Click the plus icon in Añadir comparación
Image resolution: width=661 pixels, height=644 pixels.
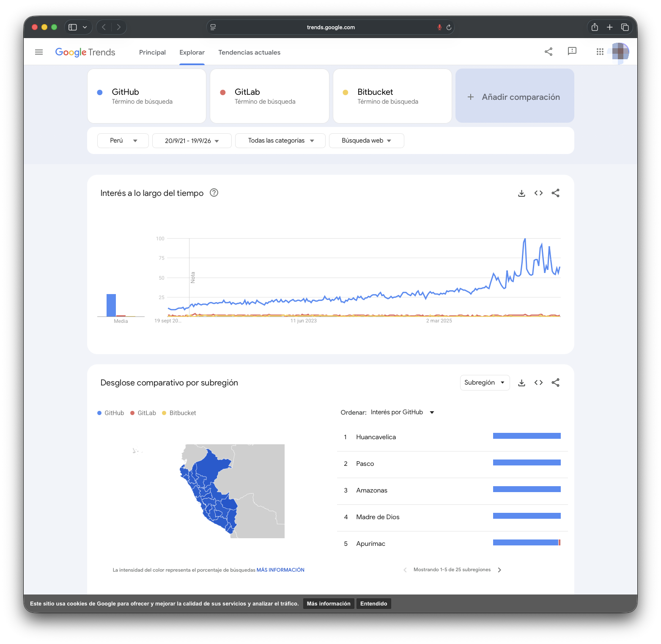[x=470, y=97]
